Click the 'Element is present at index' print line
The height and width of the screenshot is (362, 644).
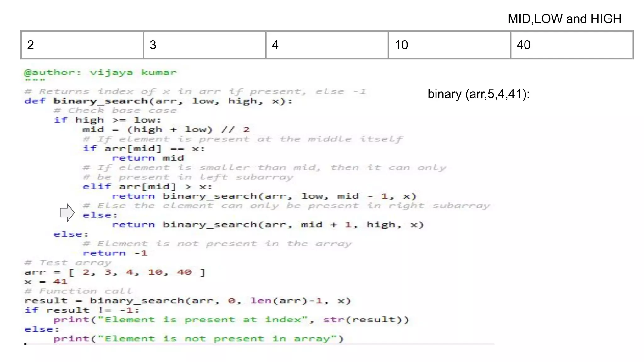[231, 320]
